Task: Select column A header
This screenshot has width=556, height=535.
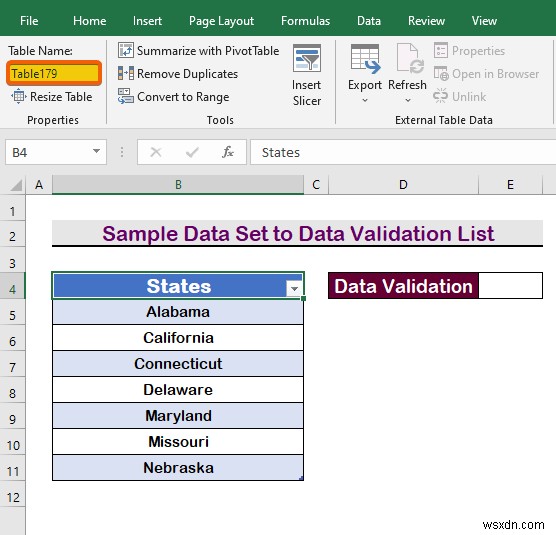Action: (39, 185)
